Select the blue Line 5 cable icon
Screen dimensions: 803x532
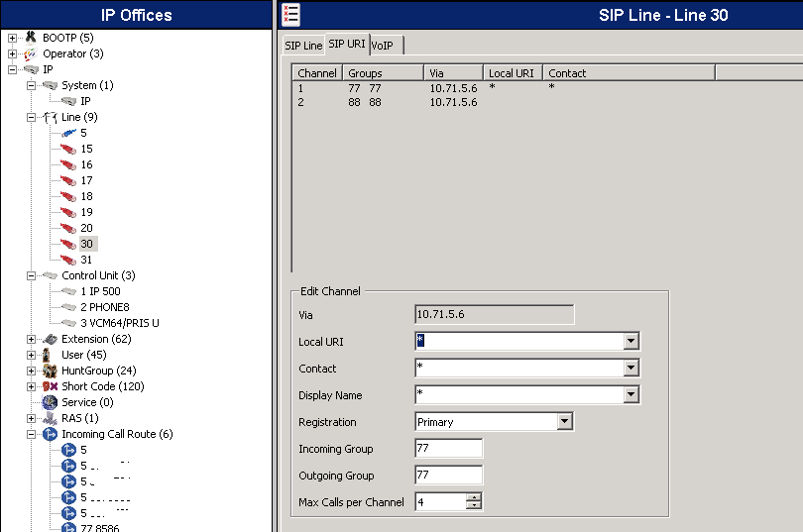tap(68, 133)
